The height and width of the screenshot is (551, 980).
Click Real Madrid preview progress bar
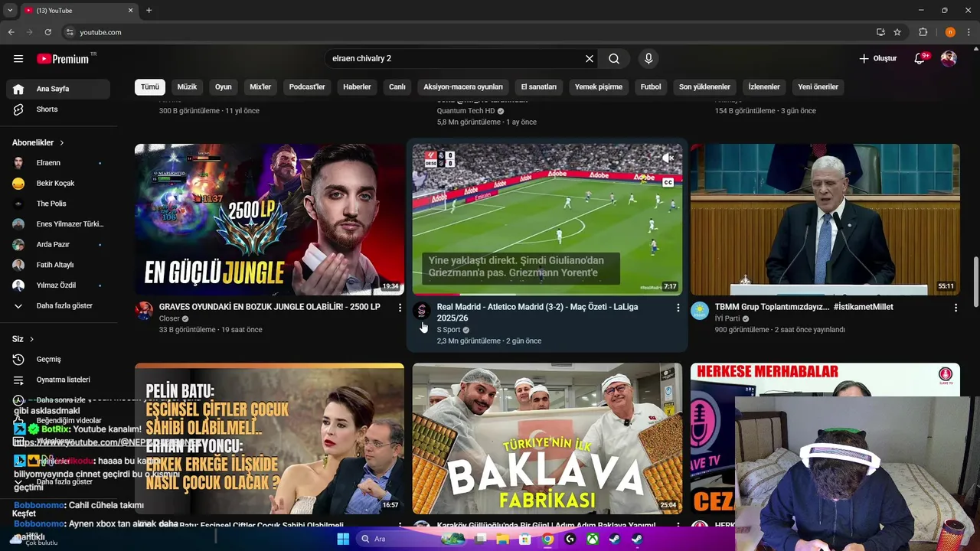coord(547,294)
